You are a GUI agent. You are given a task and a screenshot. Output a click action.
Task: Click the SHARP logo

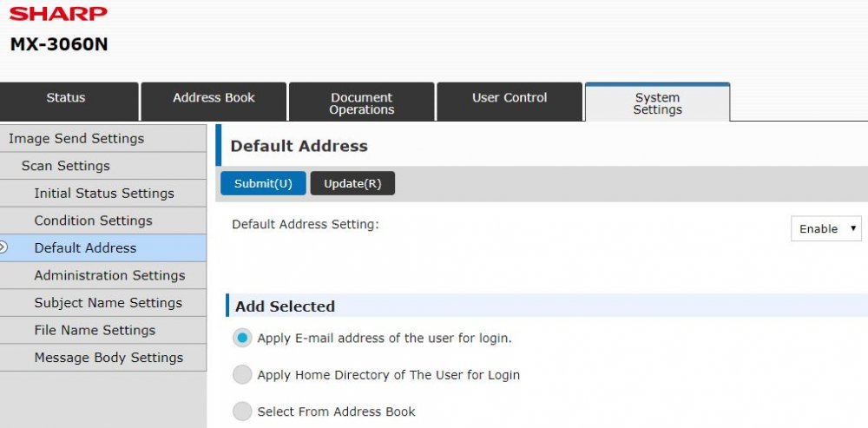pos(58,14)
